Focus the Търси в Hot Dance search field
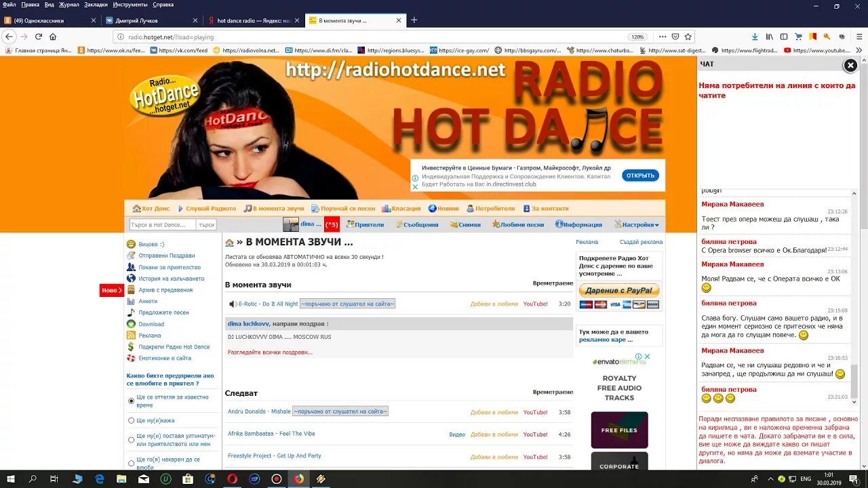 (x=163, y=224)
